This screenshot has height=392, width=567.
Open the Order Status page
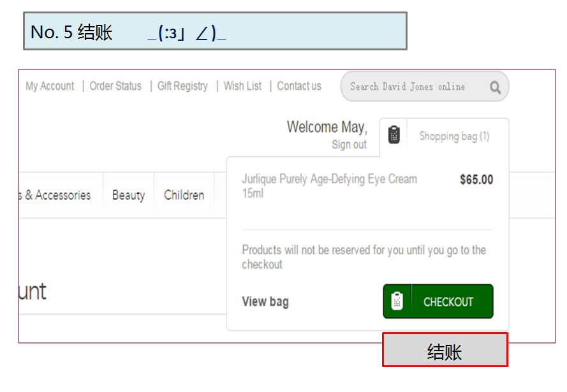[115, 86]
